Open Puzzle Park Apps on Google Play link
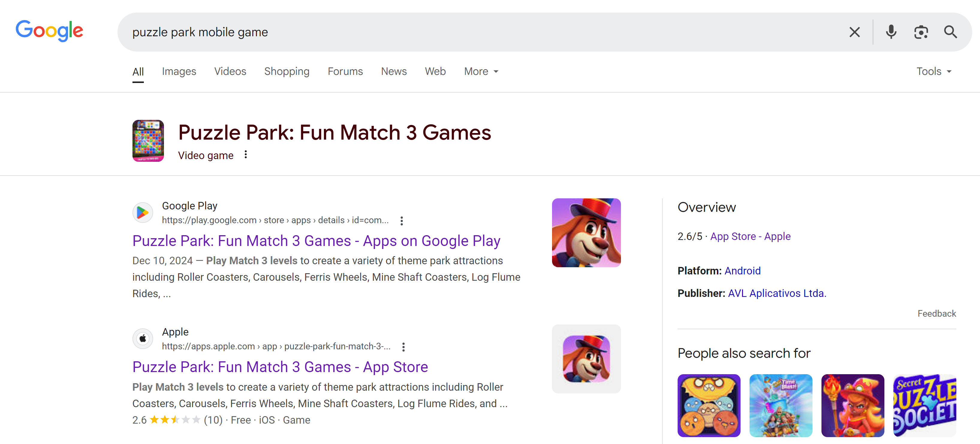This screenshot has height=444, width=980. point(316,241)
